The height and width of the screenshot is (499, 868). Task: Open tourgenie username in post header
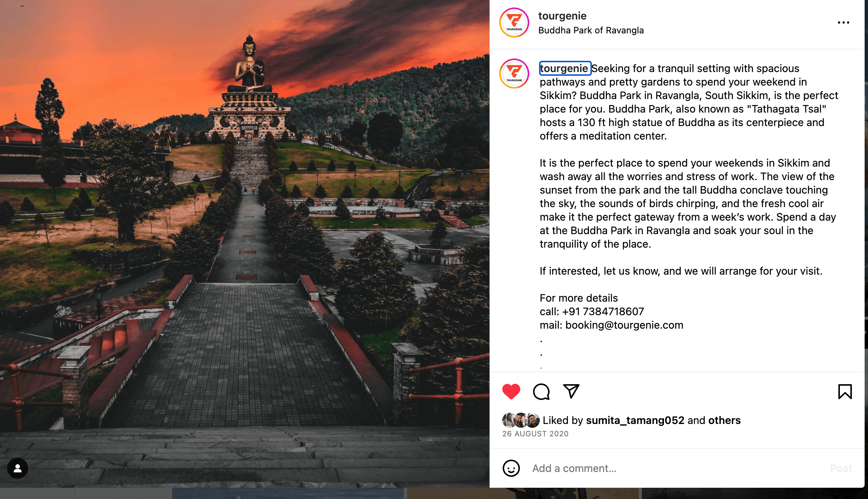[562, 16]
